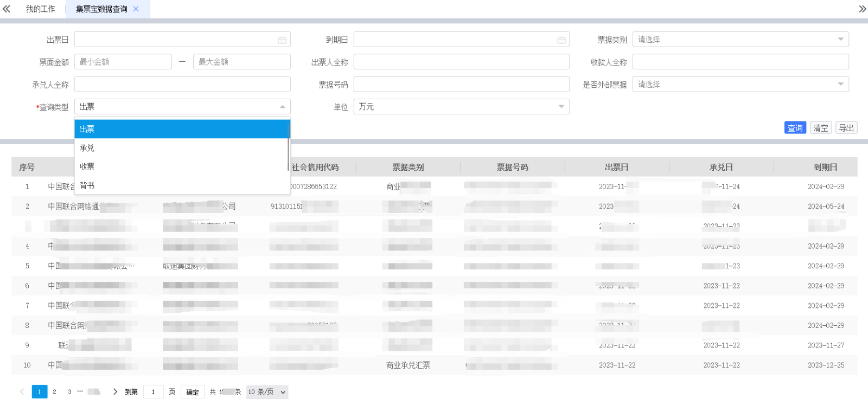Click the 清空 button
868x412 pixels.
[x=820, y=128]
